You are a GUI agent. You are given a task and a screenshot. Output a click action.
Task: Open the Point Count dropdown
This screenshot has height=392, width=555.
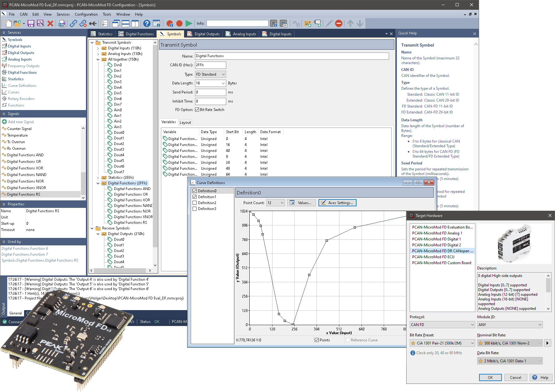point(275,203)
